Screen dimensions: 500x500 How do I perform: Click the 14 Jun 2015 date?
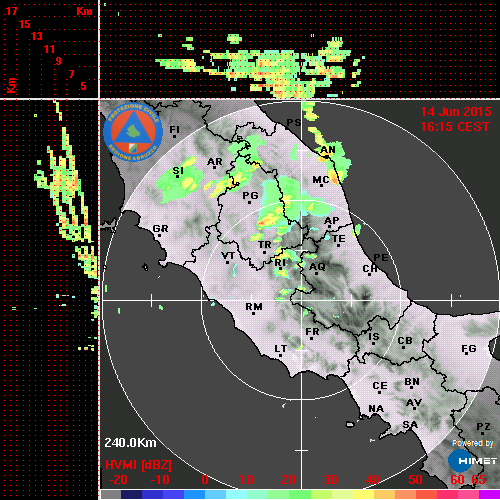tap(456, 112)
